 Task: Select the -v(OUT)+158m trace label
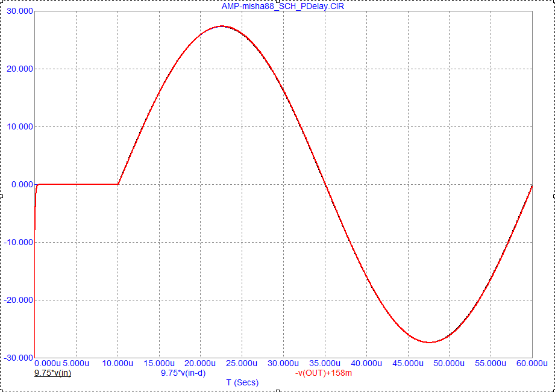323,373
